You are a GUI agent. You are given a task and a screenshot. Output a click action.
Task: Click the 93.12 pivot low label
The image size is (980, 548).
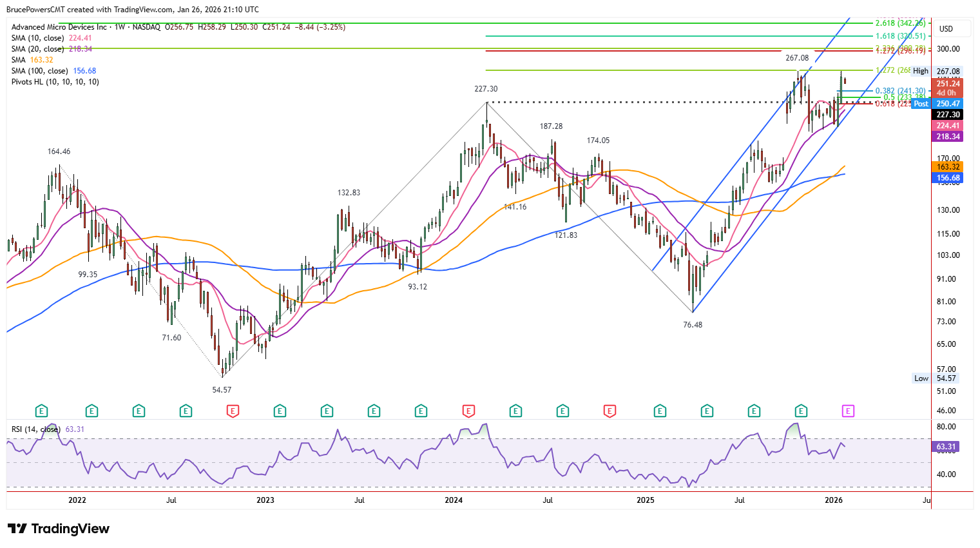click(x=418, y=287)
